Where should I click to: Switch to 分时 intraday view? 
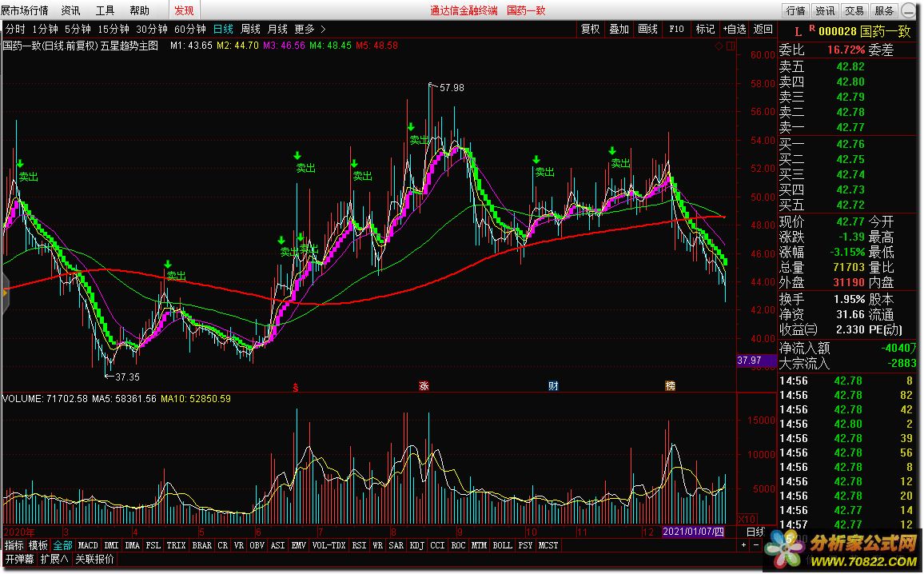click(x=15, y=29)
